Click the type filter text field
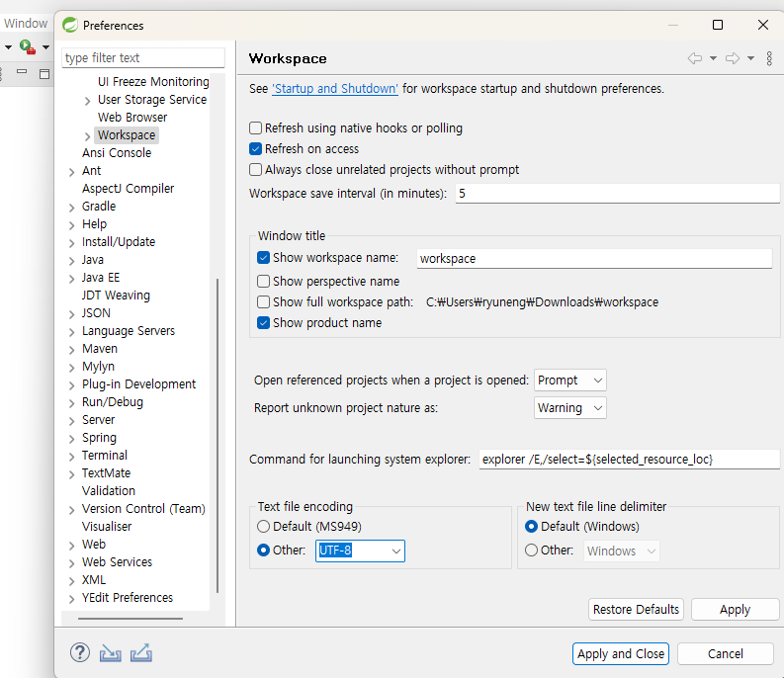Image resolution: width=784 pixels, height=678 pixels. (143, 57)
